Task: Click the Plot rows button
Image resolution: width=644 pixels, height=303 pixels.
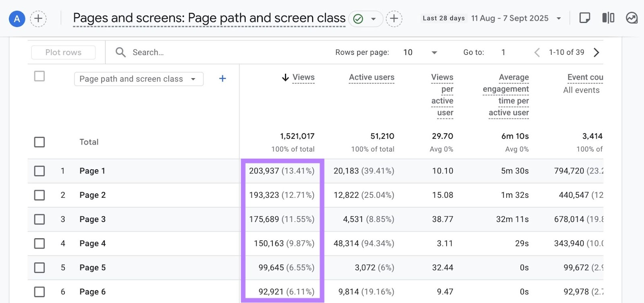Action: pos(63,52)
